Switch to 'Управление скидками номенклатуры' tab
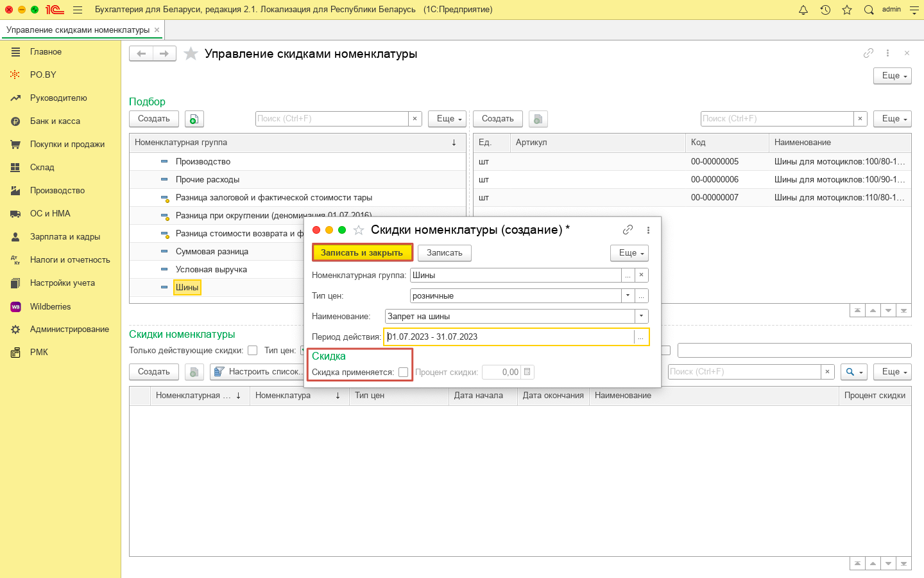The height and width of the screenshot is (578, 924). coord(78,30)
